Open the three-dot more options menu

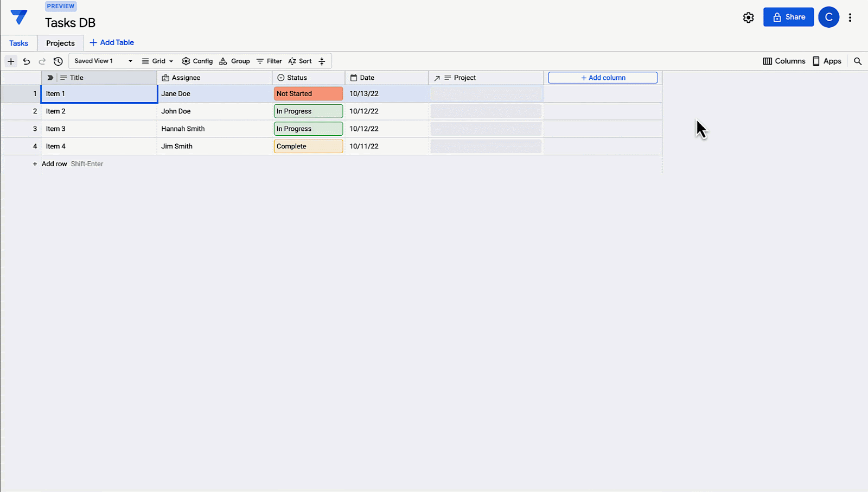(850, 17)
